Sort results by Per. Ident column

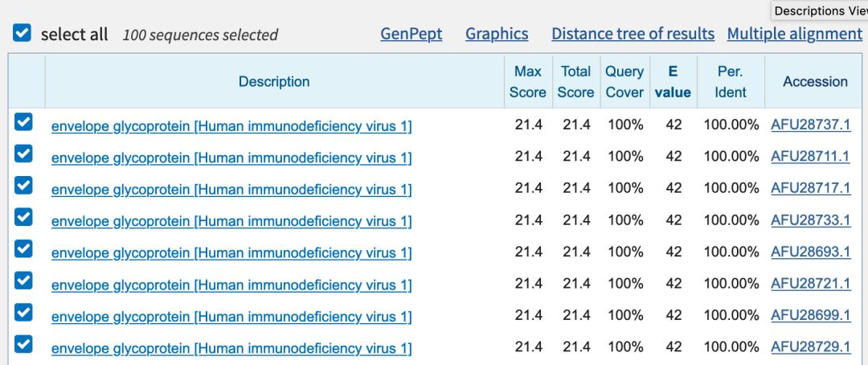(731, 81)
